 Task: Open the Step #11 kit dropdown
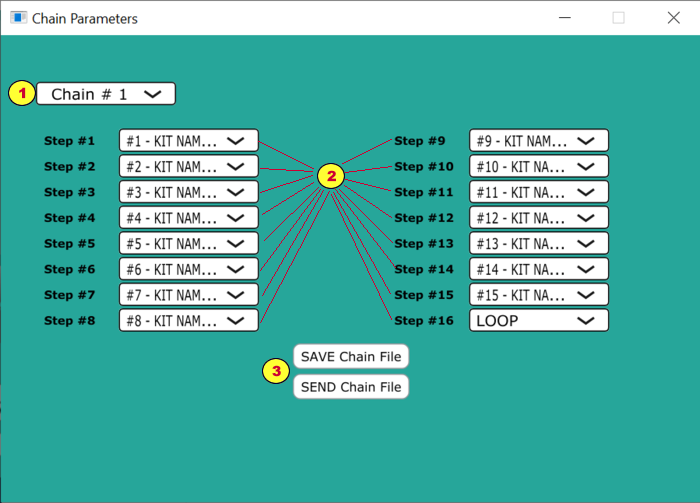tap(539, 192)
